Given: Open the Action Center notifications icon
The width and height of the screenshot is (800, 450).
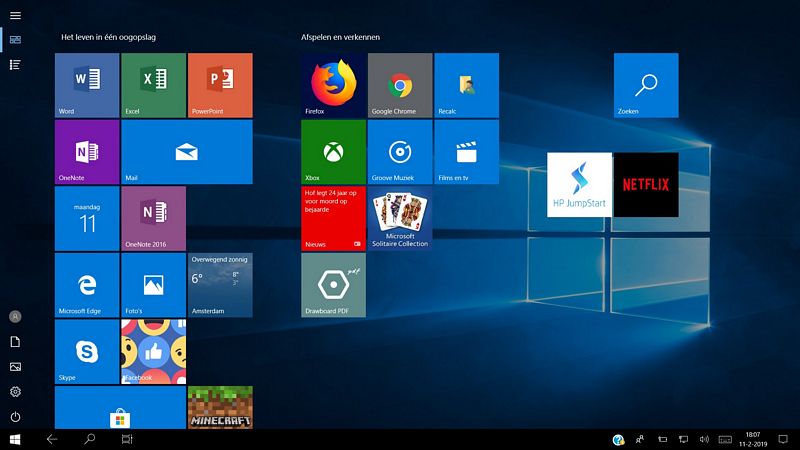Looking at the screenshot, I should click(x=783, y=439).
